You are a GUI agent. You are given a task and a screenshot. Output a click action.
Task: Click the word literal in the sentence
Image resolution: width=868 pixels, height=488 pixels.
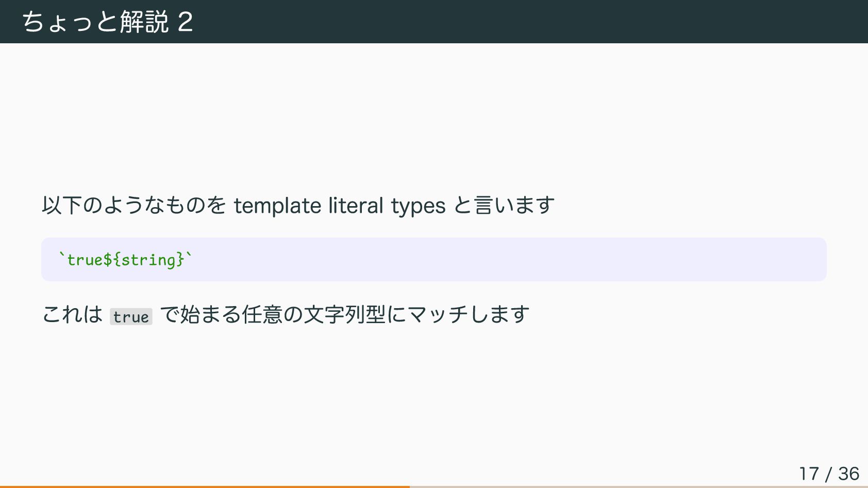pos(356,206)
